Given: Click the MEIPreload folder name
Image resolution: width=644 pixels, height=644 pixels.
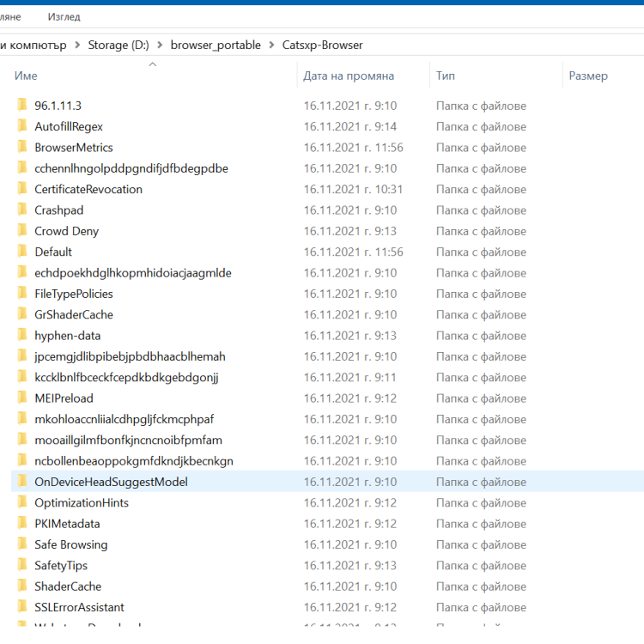Looking at the screenshot, I should (64, 398).
